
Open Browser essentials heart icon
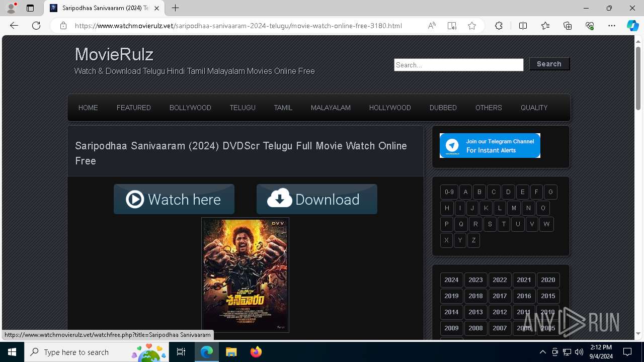point(590,26)
